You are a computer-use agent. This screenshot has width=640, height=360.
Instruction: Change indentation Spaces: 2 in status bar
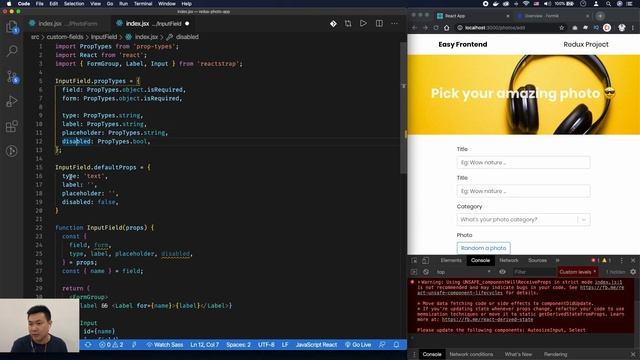pyautogui.click(x=238, y=345)
